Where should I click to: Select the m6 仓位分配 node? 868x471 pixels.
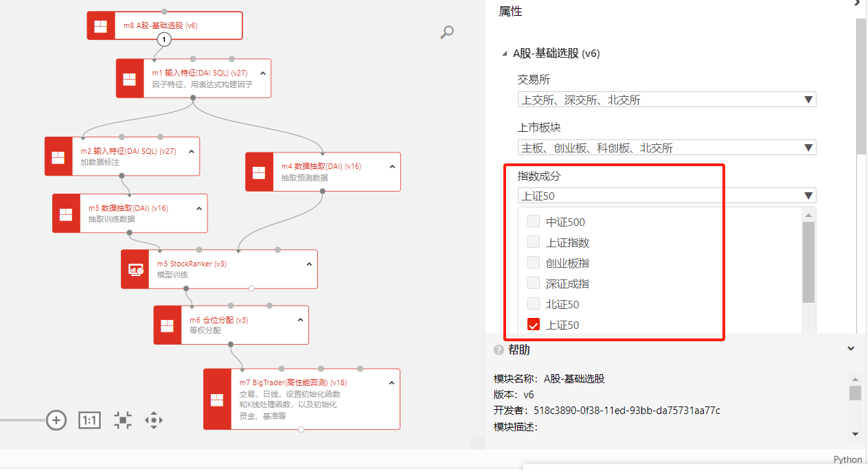coord(231,325)
